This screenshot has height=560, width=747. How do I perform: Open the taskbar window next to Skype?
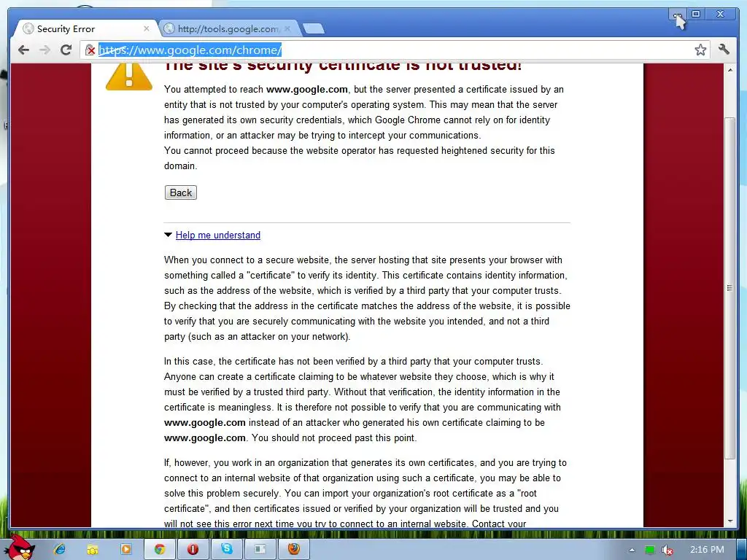coord(260,549)
